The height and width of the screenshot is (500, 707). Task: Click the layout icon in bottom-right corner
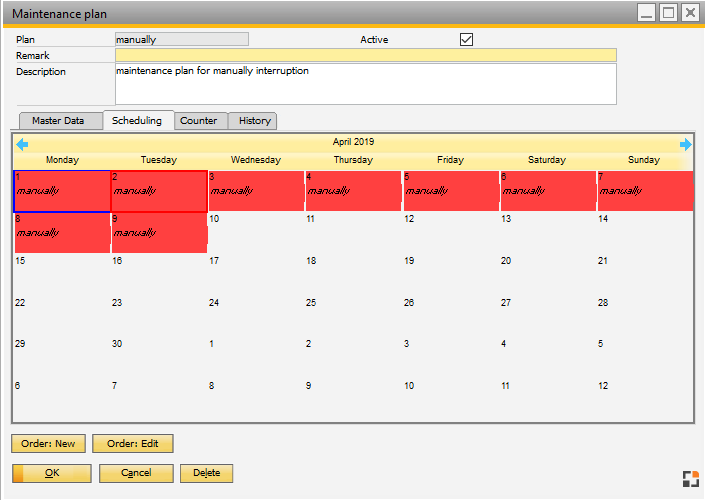(690, 478)
